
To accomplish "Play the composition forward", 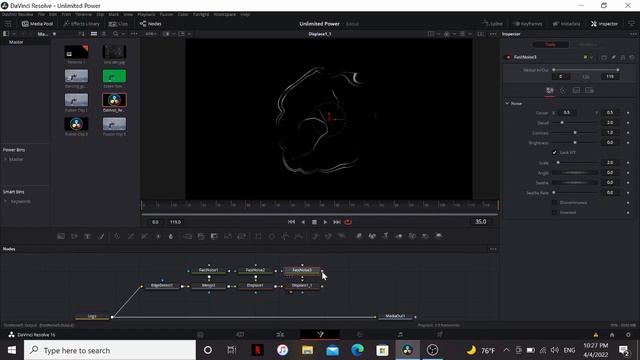I will [325, 222].
